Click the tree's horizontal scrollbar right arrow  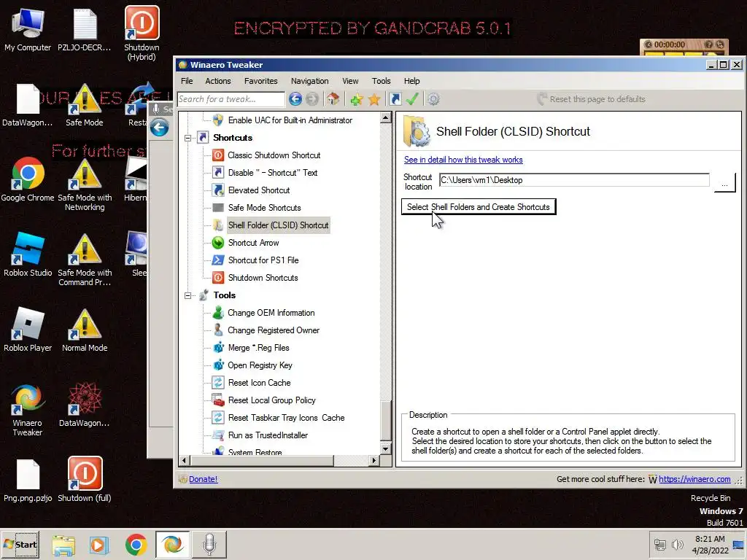click(374, 460)
